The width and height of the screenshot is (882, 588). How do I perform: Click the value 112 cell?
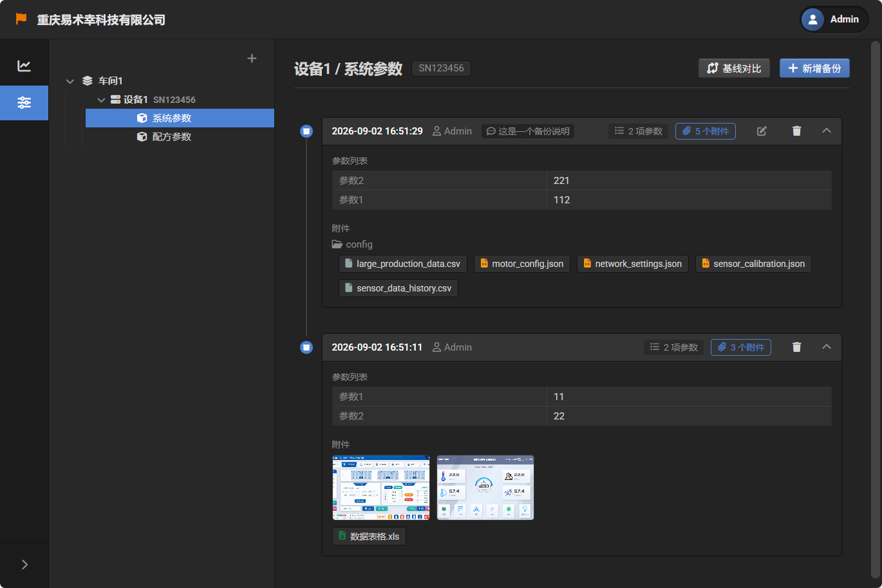689,200
